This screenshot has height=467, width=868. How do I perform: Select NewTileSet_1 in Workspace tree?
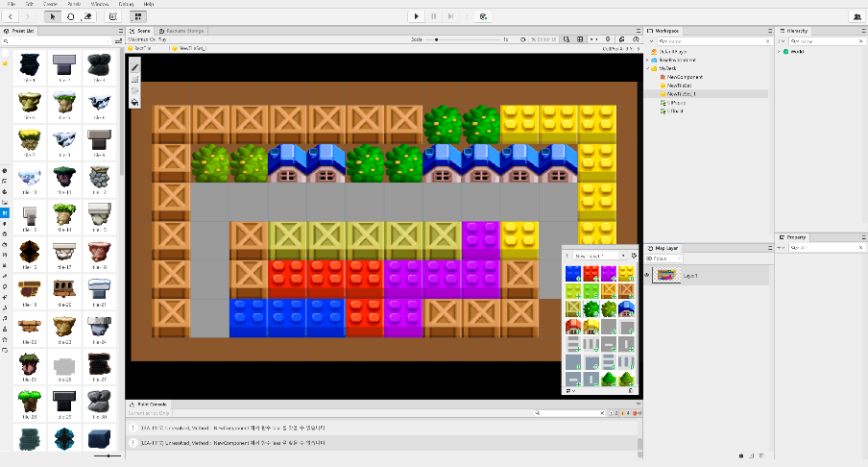pyautogui.click(x=681, y=94)
